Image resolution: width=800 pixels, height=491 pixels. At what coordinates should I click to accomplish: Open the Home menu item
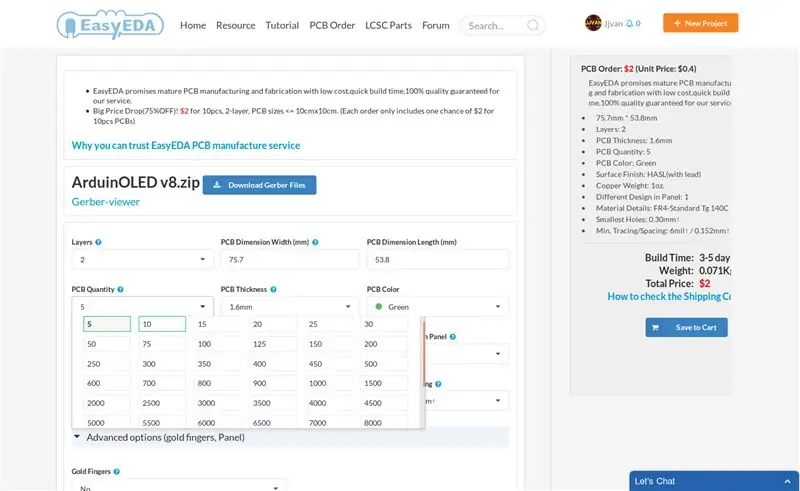click(x=193, y=25)
